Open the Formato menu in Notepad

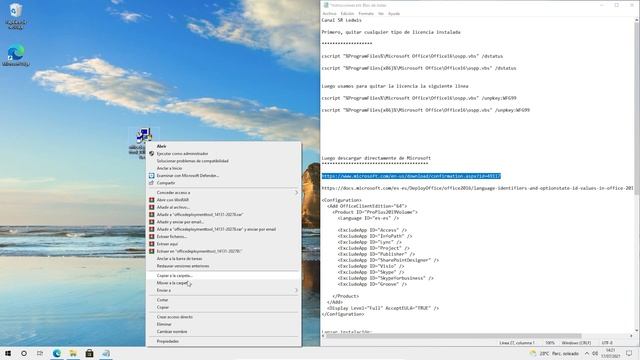tap(366, 14)
